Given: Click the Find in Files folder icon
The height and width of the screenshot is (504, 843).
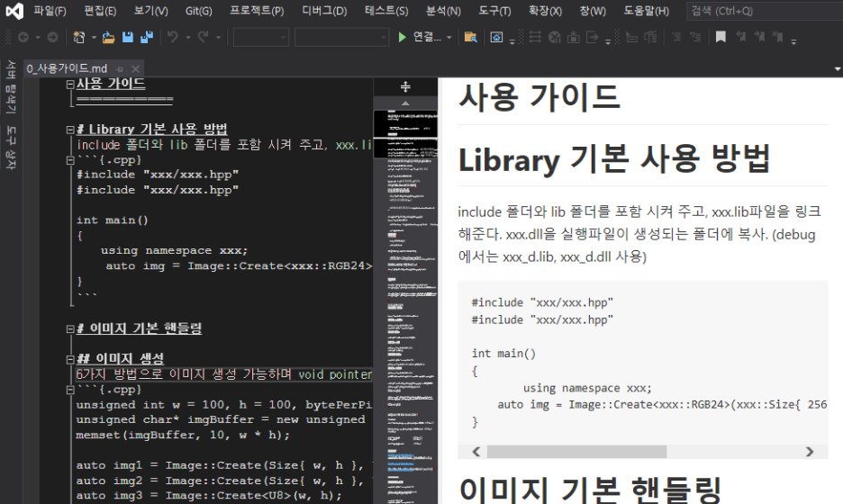Looking at the screenshot, I should click(x=470, y=37).
